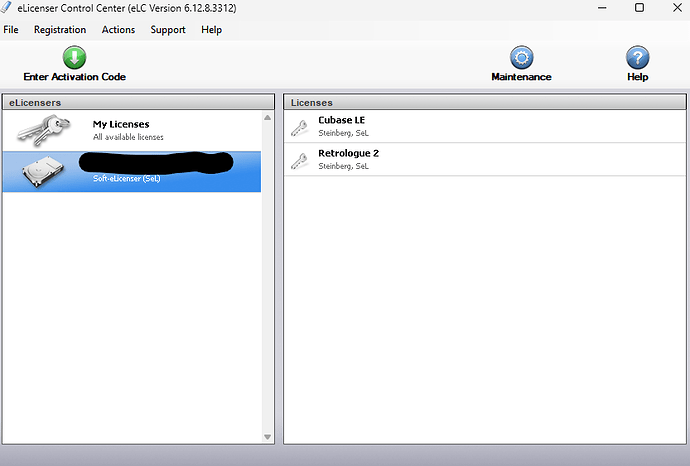This screenshot has width=690, height=466.
Task: Click the keys icon for My Licenses
Action: 43,130
